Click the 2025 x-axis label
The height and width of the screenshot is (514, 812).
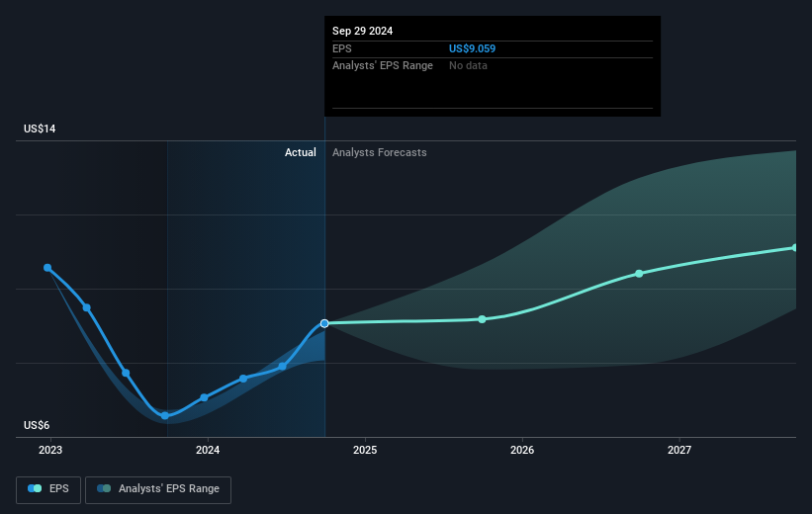click(x=365, y=451)
